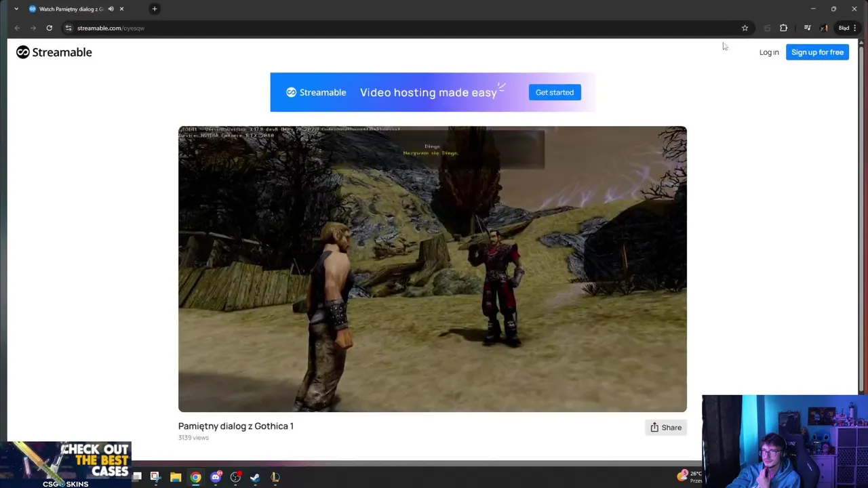This screenshot has height=488, width=868.
Task: Go back with the browser back arrow
Action: tap(17, 28)
